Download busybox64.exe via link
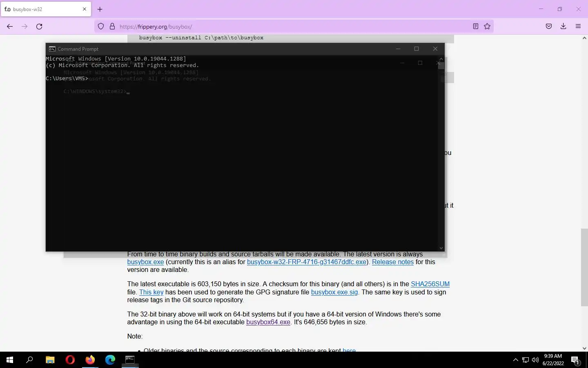Screen dimensions: 588x368 [268, 322]
